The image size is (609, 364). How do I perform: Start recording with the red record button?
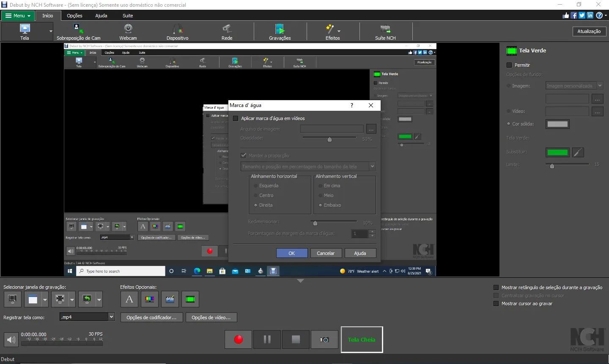tap(239, 339)
